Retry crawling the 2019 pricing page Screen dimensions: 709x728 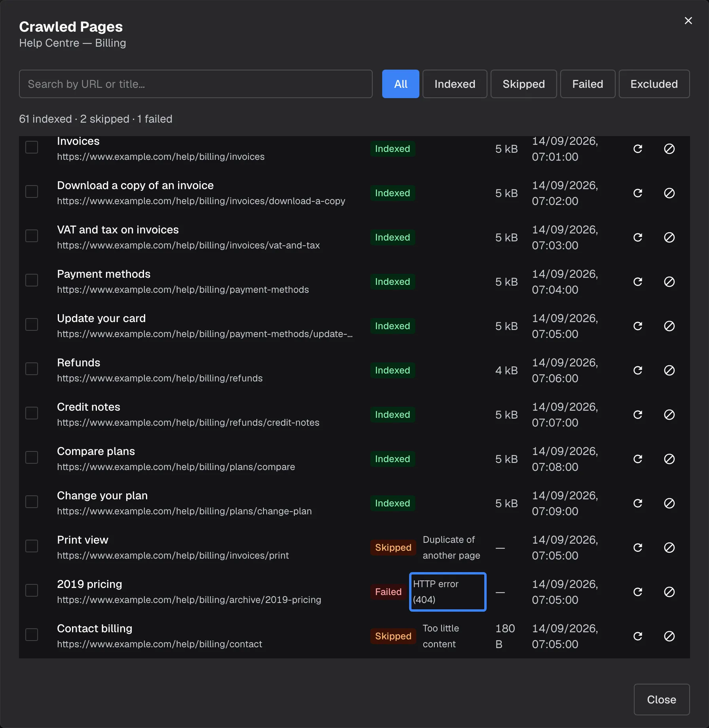(x=637, y=592)
